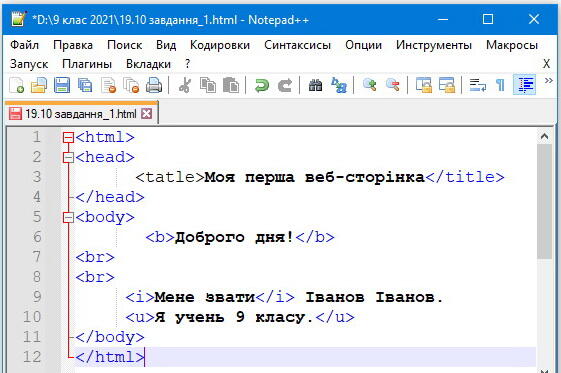Screen dimensions: 561x373
Task: Click the Print icon
Action: coord(154,85)
